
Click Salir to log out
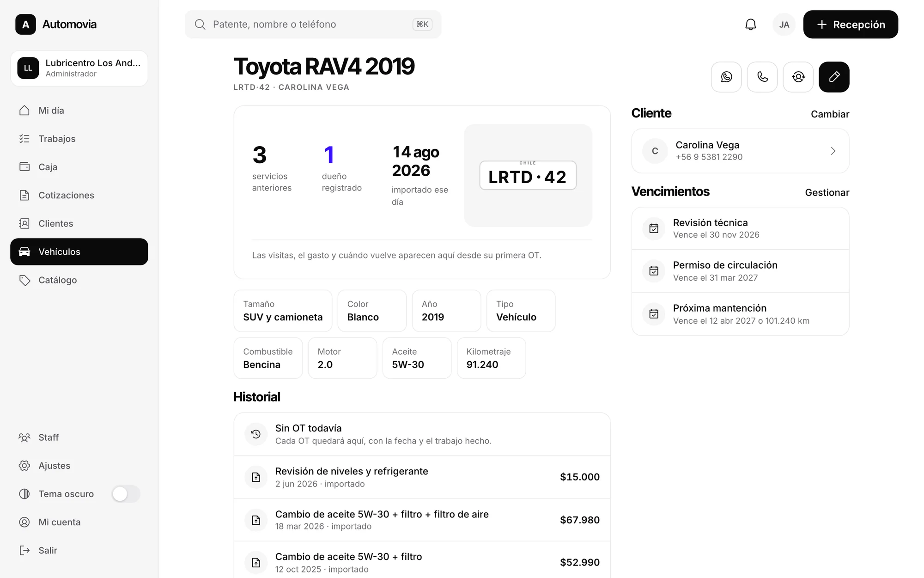(79, 550)
